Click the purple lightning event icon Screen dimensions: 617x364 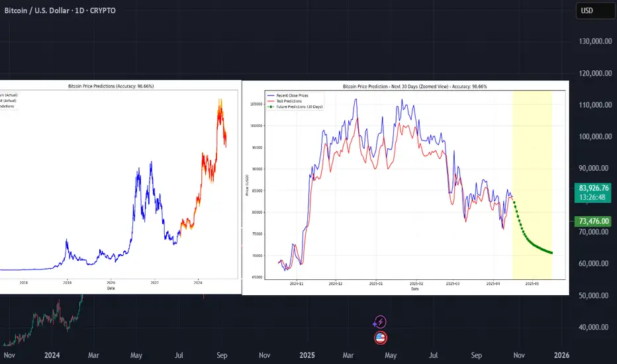380,322
